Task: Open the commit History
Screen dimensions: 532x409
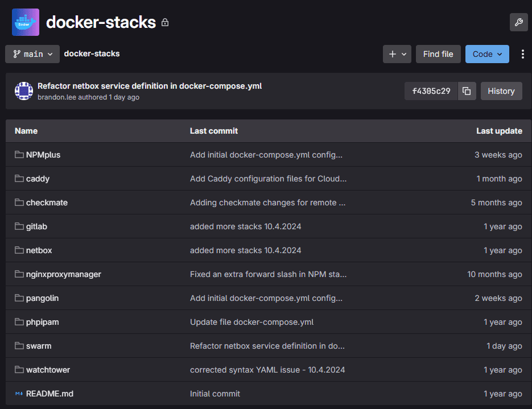Action: click(501, 90)
